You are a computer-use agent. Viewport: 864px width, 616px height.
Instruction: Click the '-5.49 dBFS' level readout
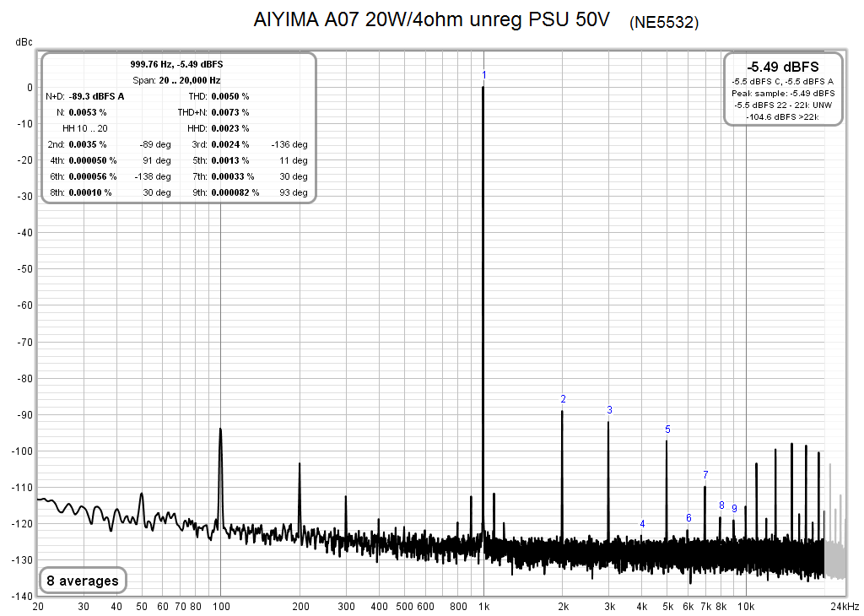pos(782,67)
